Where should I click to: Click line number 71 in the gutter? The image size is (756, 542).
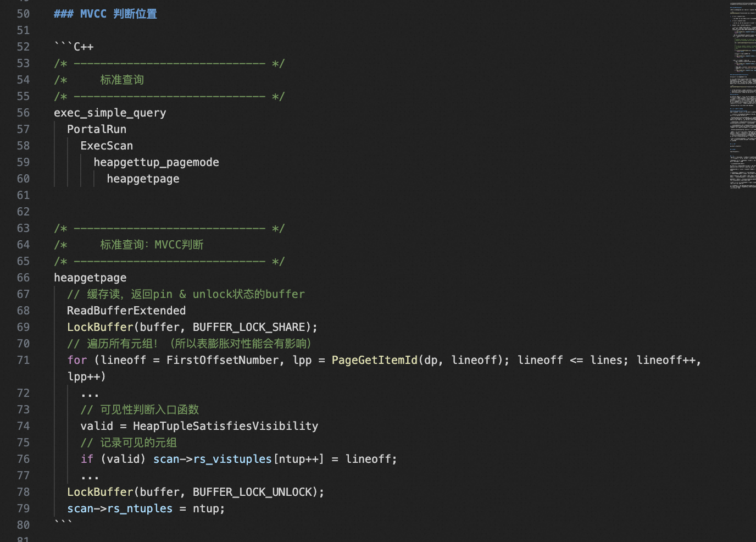pos(23,360)
